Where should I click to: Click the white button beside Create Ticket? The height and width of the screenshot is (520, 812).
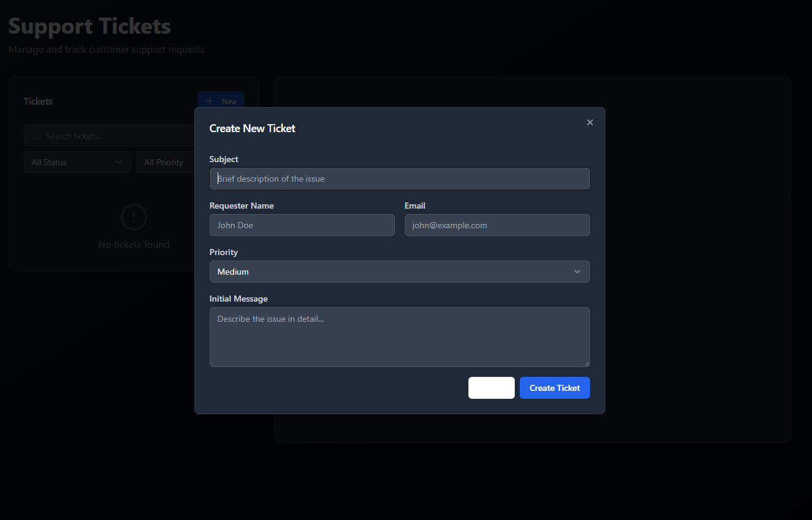tap(492, 388)
